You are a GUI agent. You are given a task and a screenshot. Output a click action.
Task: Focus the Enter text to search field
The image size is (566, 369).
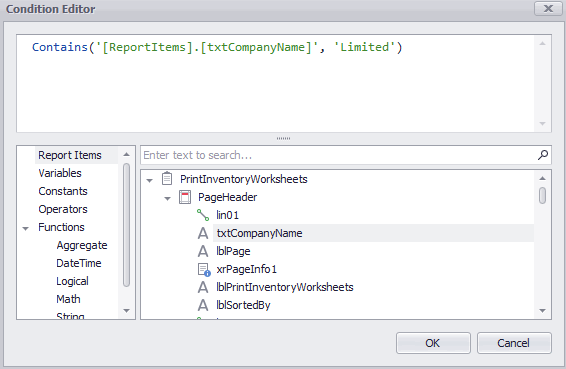click(x=339, y=155)
